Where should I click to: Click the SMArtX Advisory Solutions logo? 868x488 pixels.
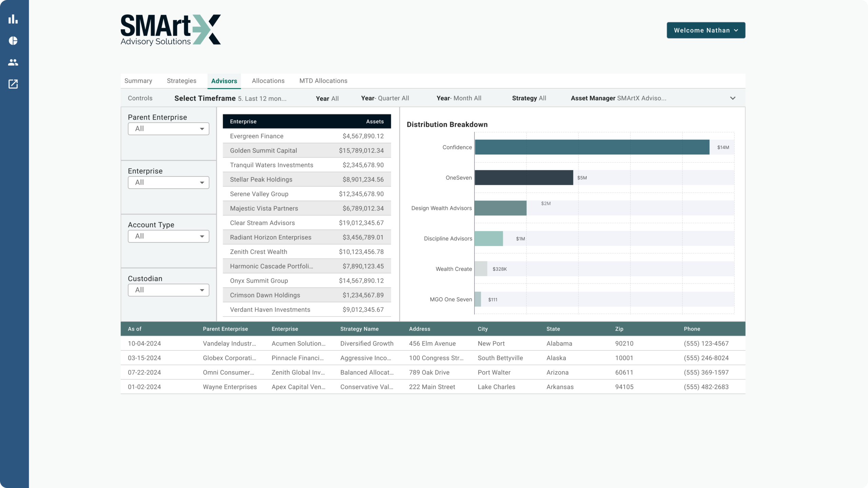170,30
